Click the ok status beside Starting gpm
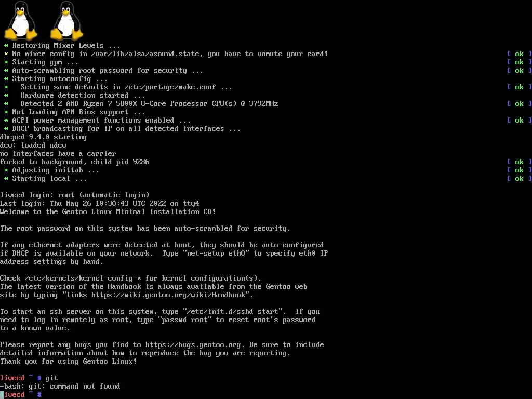This screenshot has width=532, height=399. [519, 62]
